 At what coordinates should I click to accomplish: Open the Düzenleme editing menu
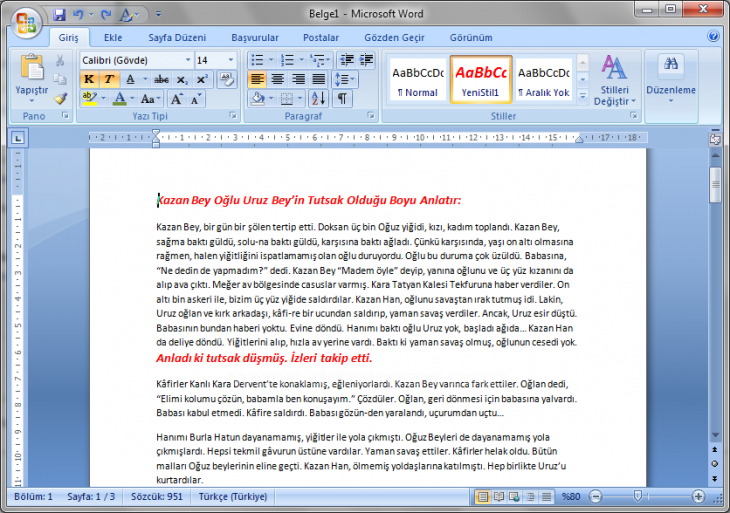click(x=671, y=80)
